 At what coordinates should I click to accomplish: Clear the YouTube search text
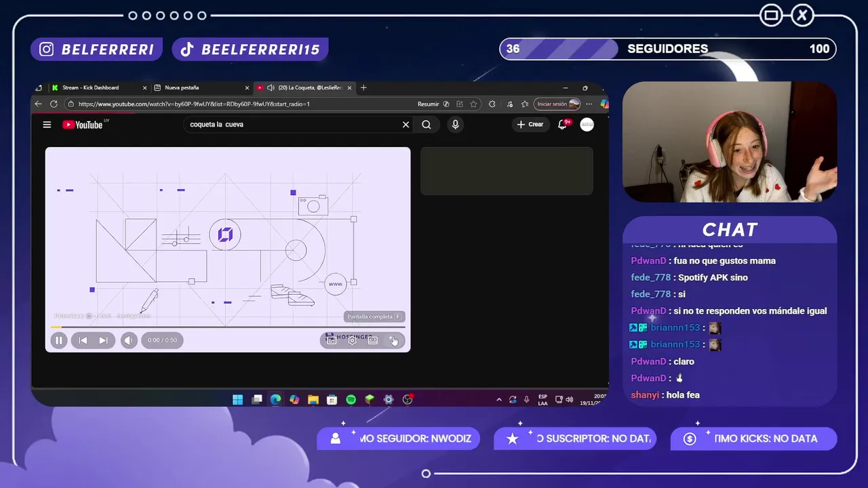tap(406, 125)
